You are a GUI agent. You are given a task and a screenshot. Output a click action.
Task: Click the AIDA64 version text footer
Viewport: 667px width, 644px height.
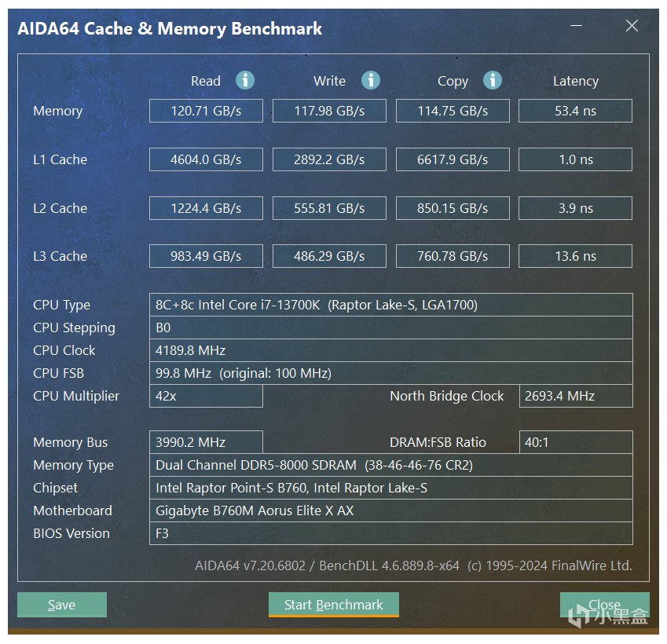(x=413, y=565)
